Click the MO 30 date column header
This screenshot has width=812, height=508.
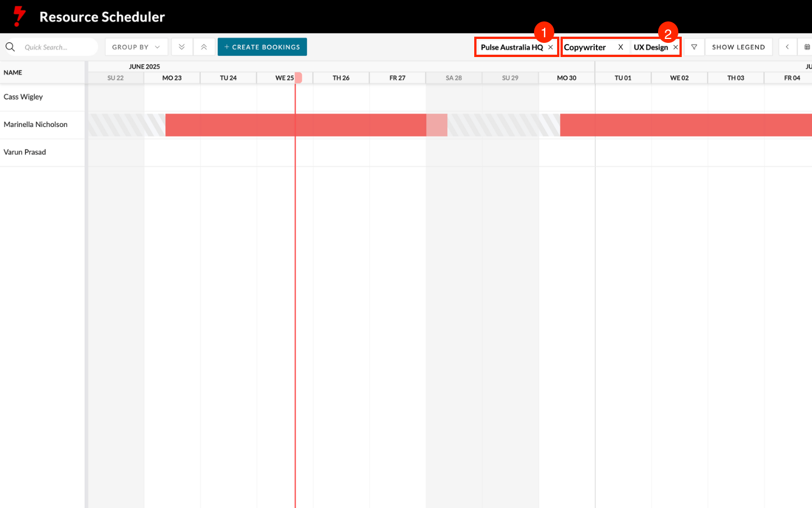[x=566, y=78]
